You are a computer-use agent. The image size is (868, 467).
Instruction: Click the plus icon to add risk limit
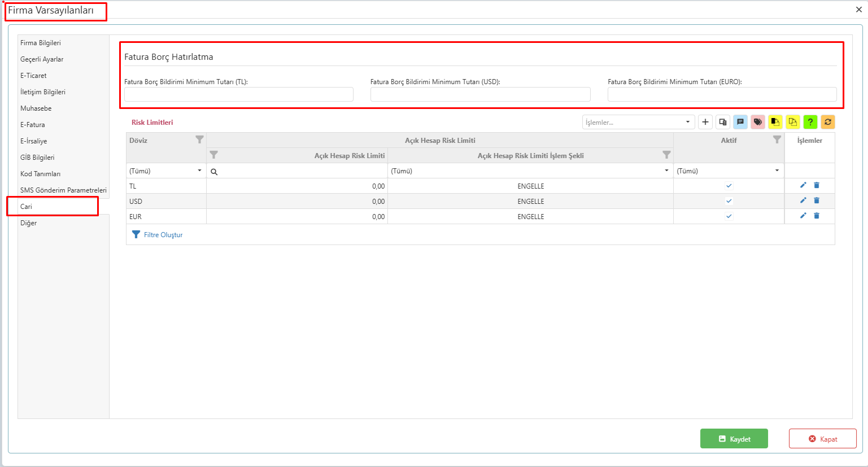(705, 122)
